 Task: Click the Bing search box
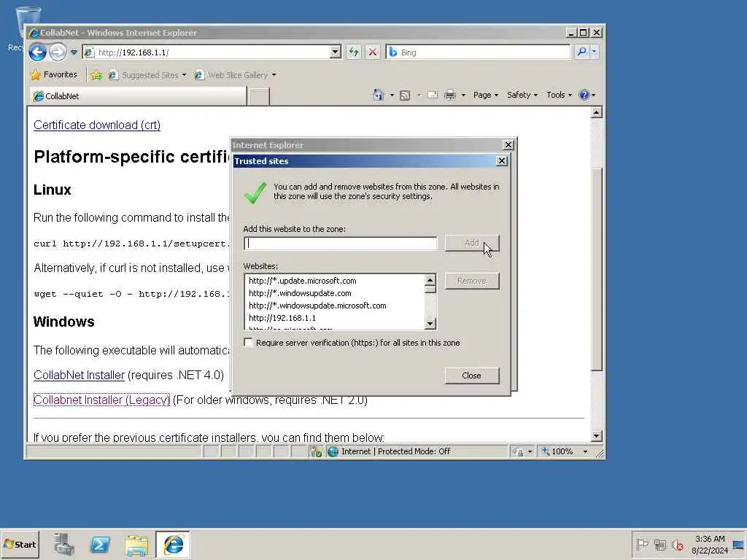[478, 52]
